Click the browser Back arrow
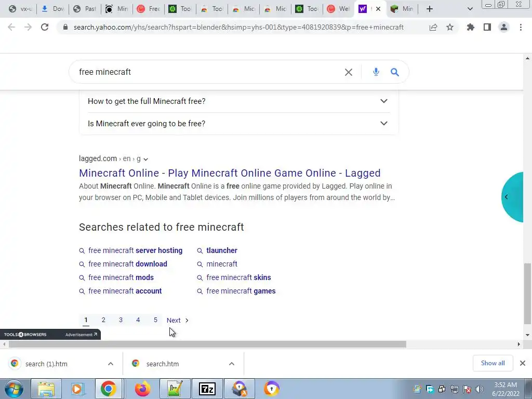 11,27
